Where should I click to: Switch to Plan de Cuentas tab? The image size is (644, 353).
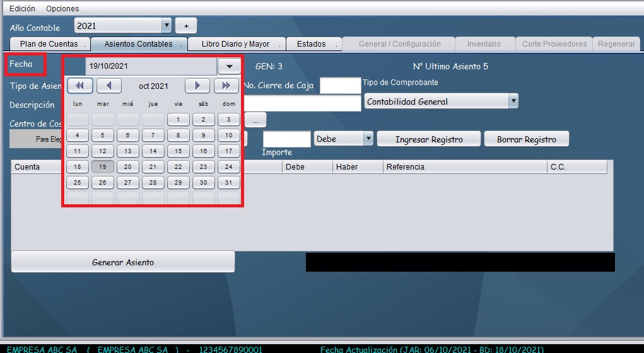49,44
